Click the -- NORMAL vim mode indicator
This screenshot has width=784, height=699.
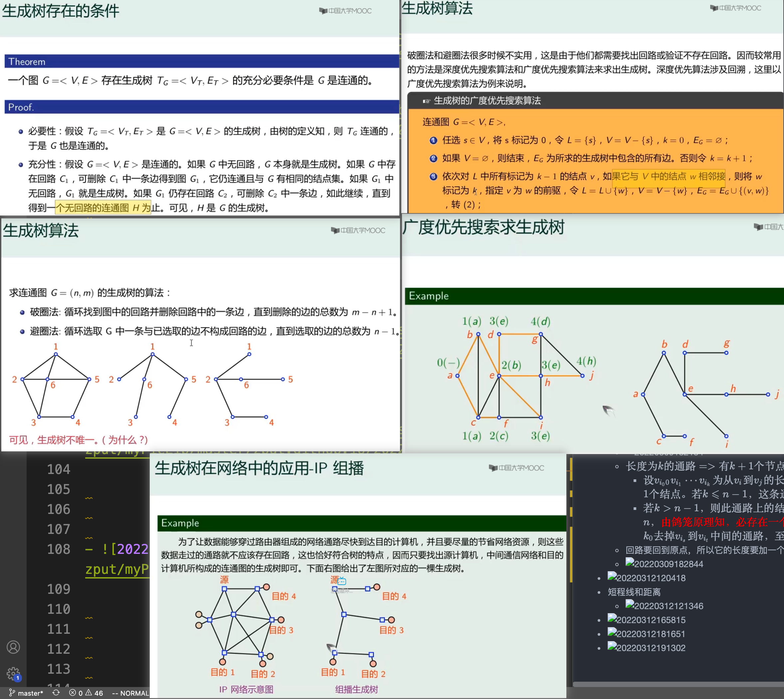pyautogui.click(x=130, y=693)
